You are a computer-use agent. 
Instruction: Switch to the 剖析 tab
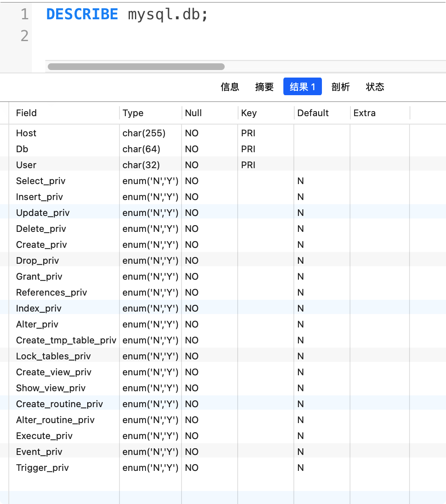point(341,87)
